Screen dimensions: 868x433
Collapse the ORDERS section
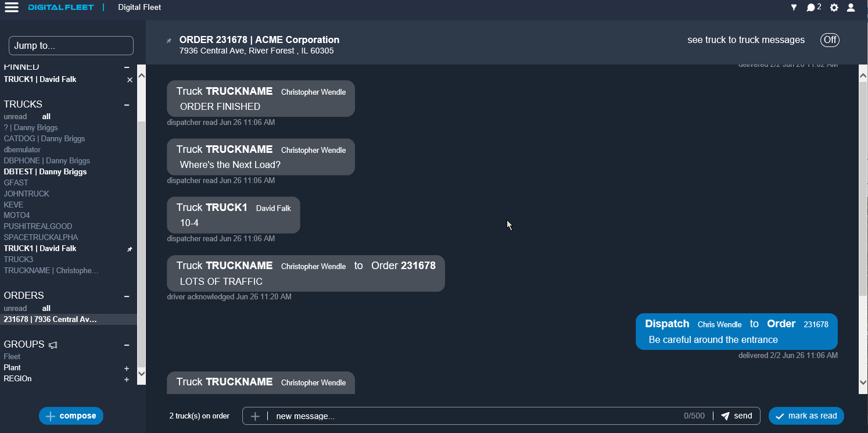[127, 296]
